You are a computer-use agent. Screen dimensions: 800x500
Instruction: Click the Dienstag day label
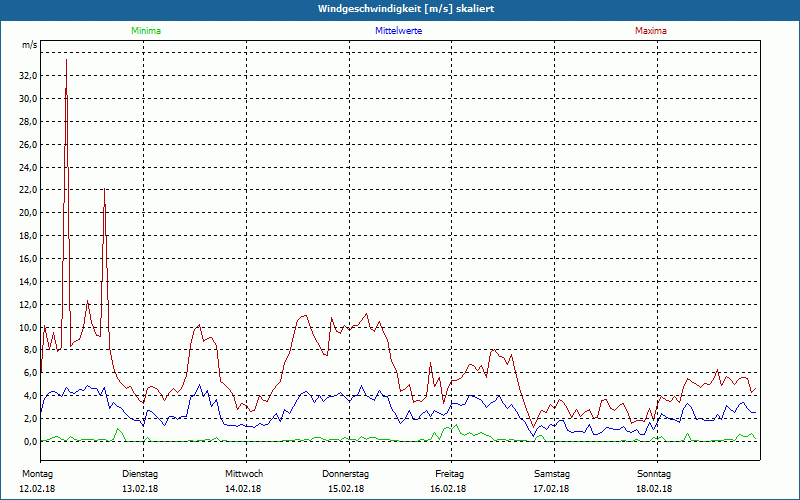(x=140, y=474)
